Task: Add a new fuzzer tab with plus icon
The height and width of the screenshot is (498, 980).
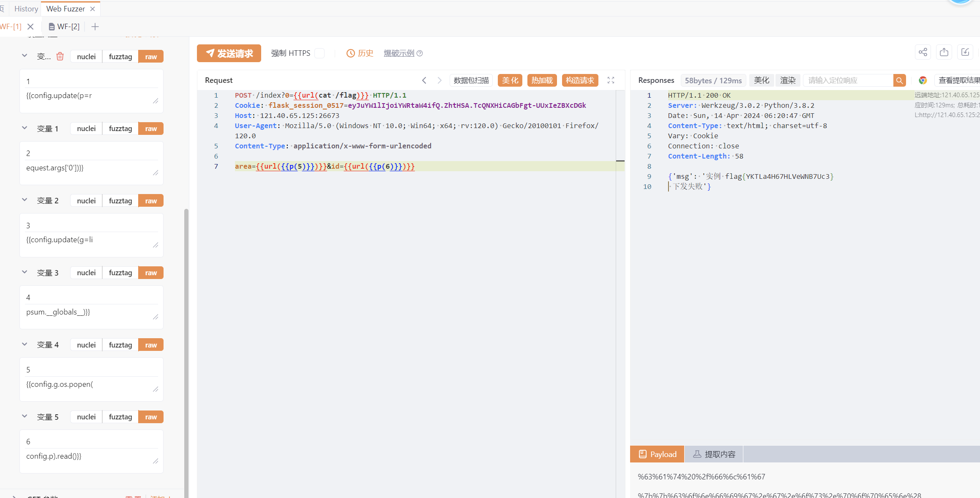Action: (95, 27)
